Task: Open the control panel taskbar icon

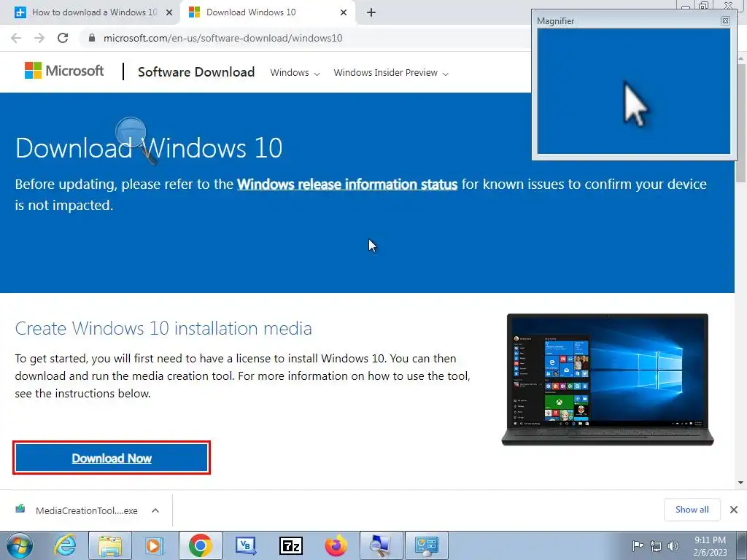Action: pos(426,545)
